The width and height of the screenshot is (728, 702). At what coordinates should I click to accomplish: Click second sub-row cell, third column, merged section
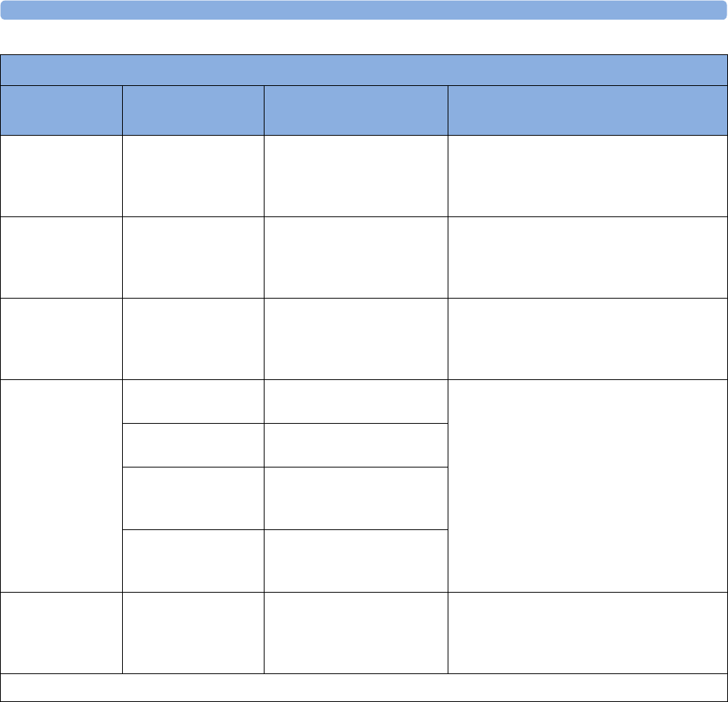coord(356,445)
